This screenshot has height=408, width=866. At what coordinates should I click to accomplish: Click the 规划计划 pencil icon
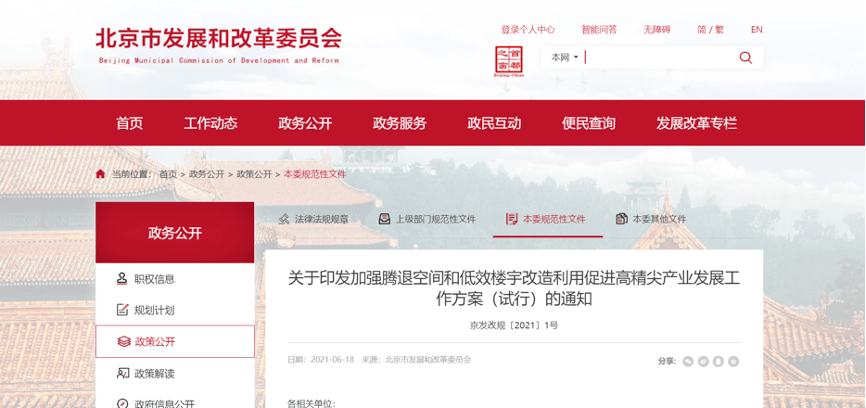point(123,310)
